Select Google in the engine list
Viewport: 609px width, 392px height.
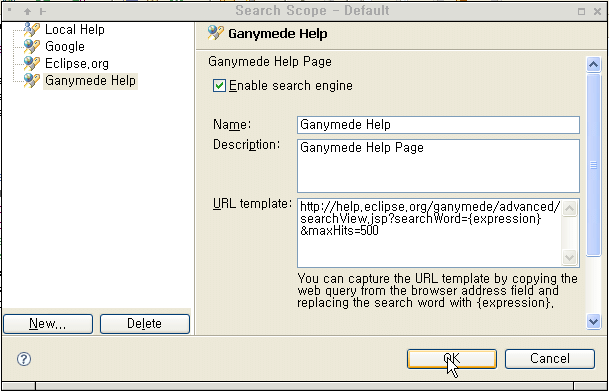[65, 47]
